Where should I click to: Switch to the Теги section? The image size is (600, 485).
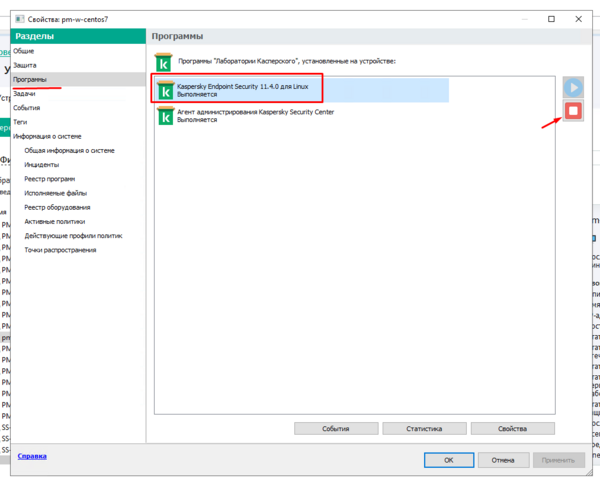coord(20,122)
